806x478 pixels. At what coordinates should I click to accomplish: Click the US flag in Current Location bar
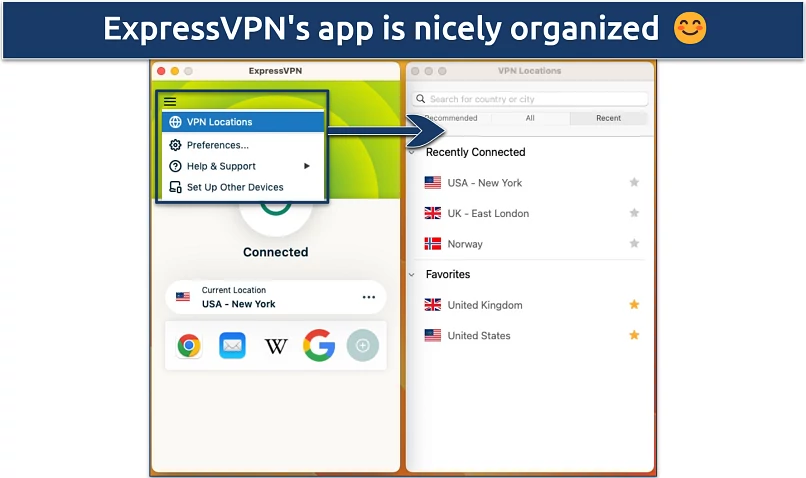tap(183, 297)
